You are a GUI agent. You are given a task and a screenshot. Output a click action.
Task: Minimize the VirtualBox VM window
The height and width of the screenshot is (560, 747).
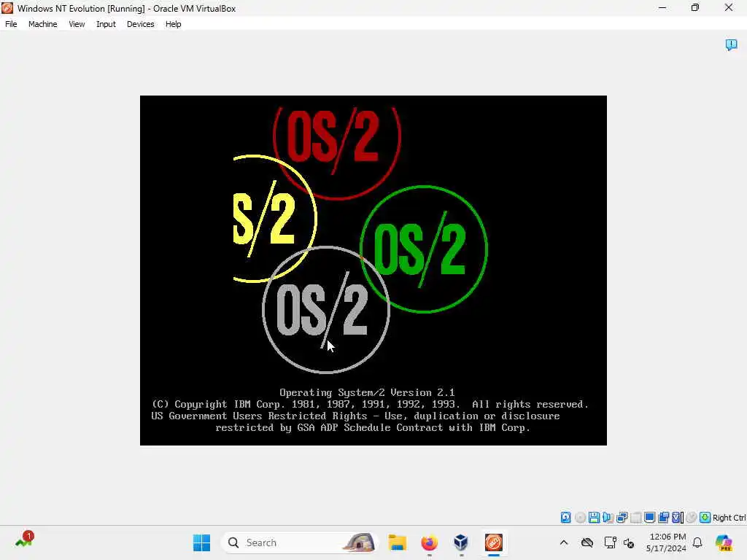coord(662,7)
